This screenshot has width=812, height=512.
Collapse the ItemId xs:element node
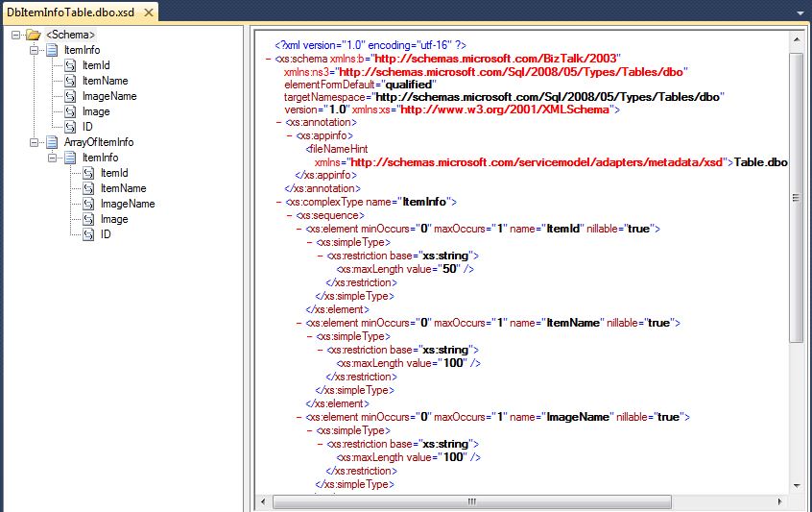[299, 229]
